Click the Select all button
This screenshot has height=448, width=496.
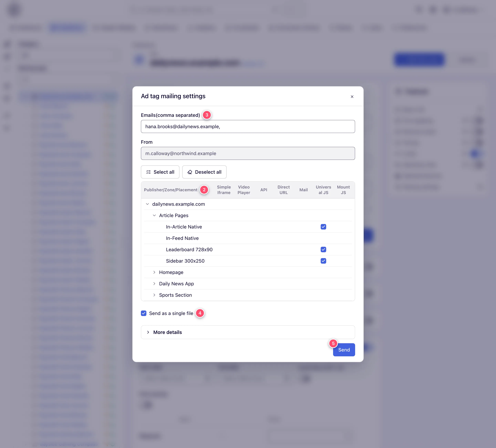click(x=160, y=172)
